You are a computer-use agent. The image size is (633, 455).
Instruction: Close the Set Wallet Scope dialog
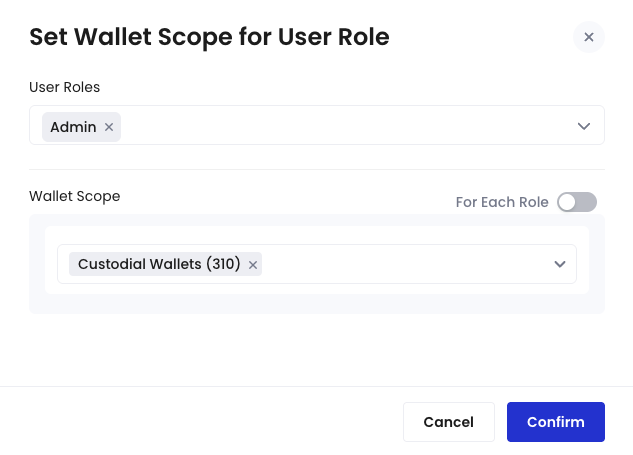coord(588,37)
